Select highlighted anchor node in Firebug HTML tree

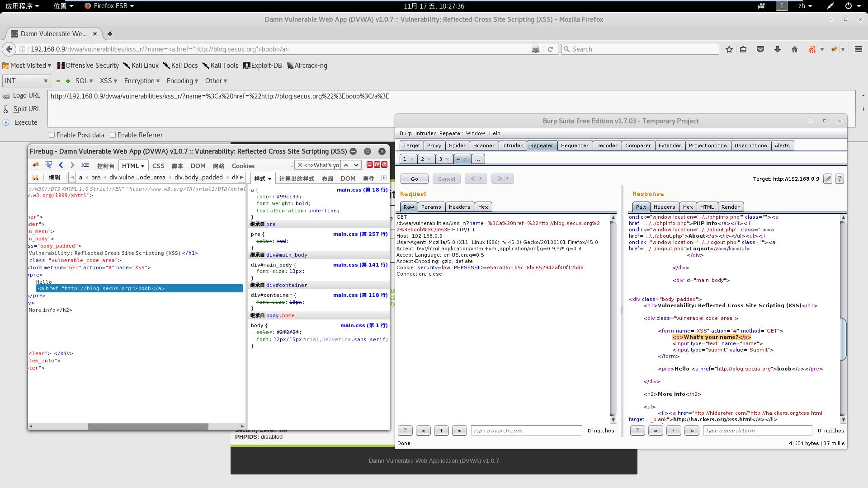140,288
